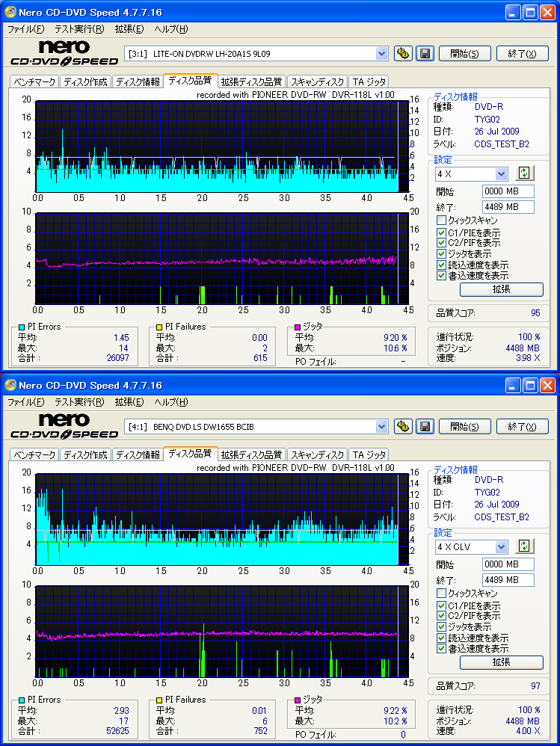
Task: Click Nero disc title icon of bottom window
Action: [10, 385]
